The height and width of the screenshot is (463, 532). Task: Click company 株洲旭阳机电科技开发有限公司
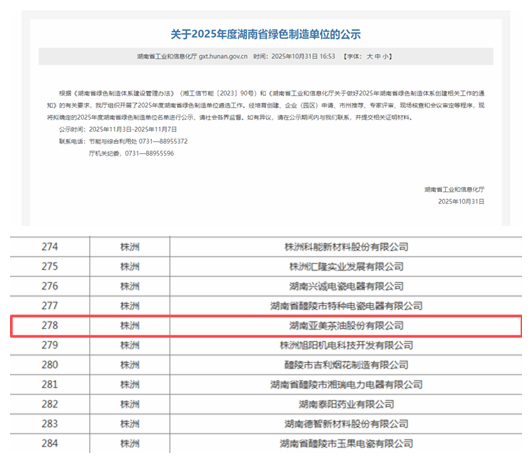[346, 345]
